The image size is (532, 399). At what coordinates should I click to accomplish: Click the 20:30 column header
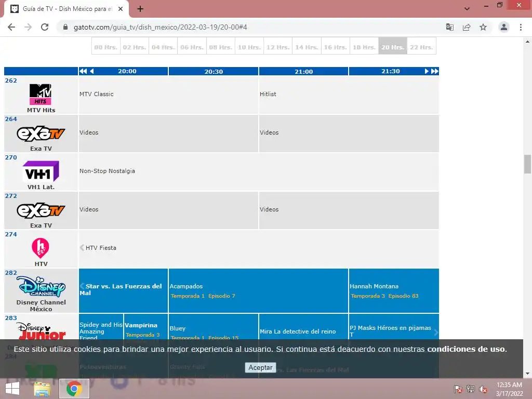click(x=214, y=71)
